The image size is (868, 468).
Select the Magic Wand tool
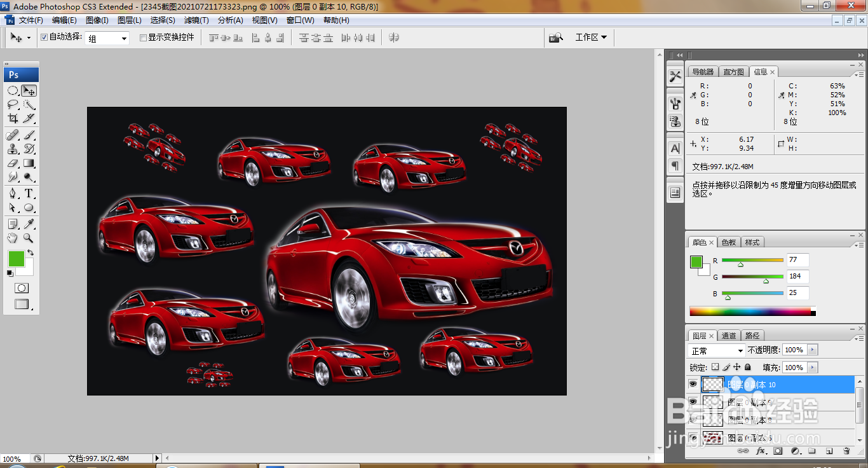click(29, 105)
